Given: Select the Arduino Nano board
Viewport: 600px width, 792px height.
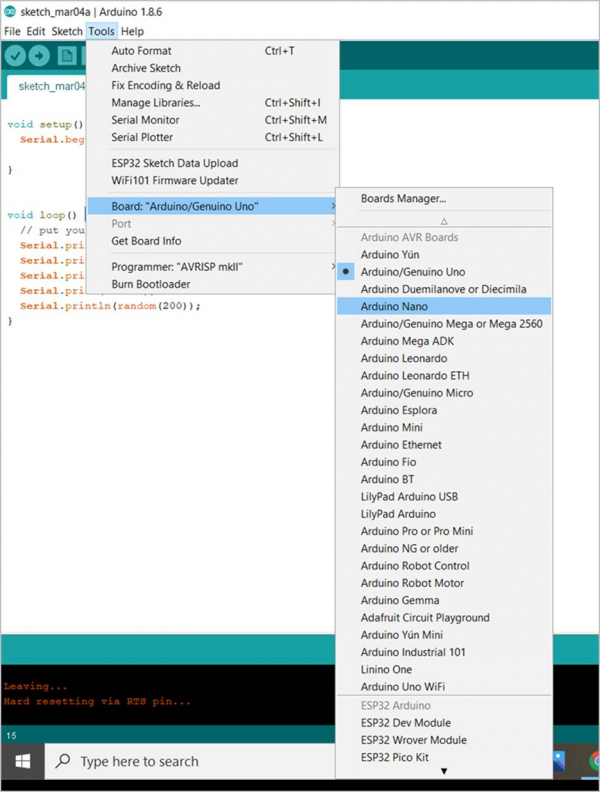Looking at the screenshot, I should (444, 306).
